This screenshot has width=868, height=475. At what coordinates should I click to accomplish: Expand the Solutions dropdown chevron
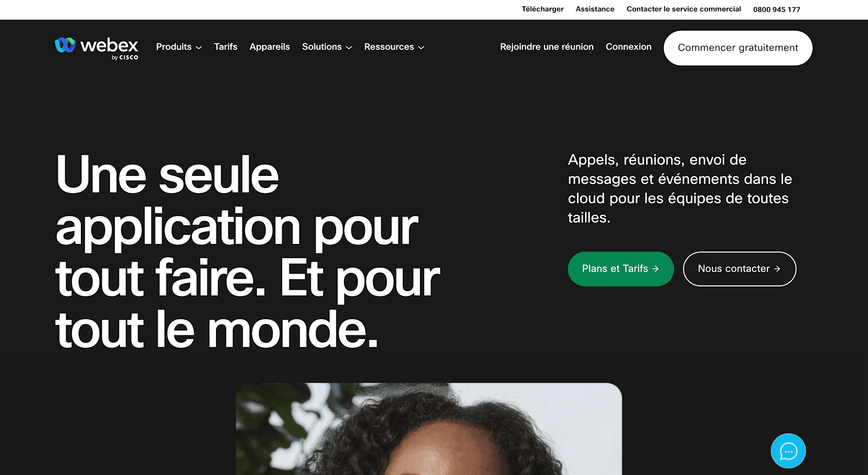pos(349,47)
